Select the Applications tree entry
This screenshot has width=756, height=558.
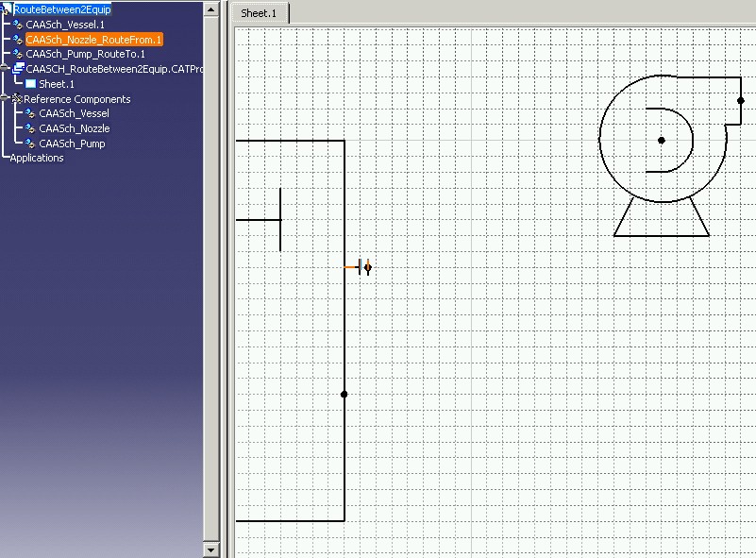[37, 158]
